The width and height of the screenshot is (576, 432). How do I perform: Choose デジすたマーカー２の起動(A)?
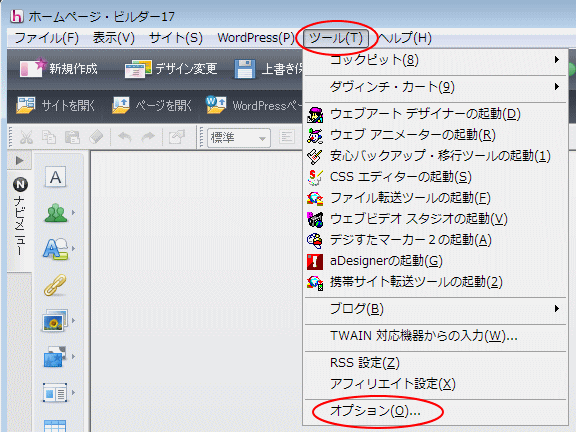pyautogui.click(x=435, y=240)
